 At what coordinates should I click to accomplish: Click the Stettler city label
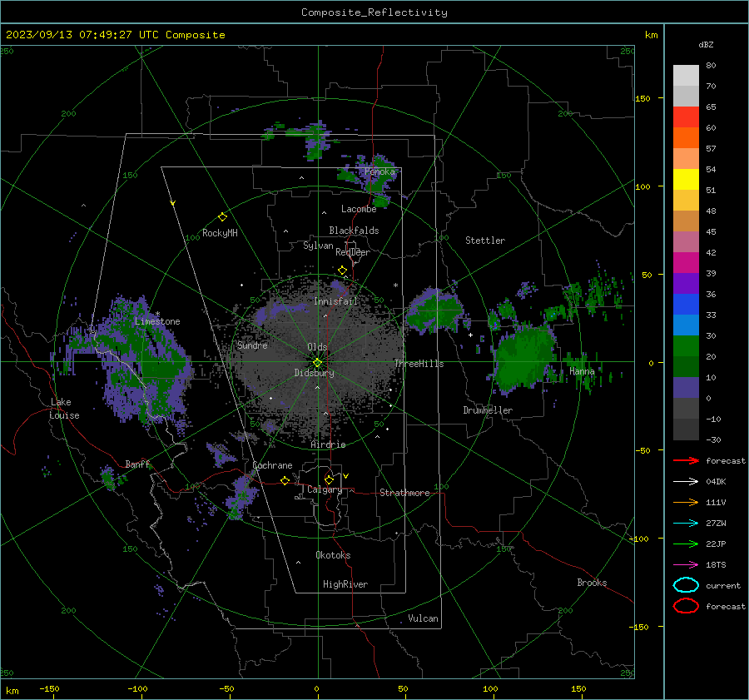[x=485, y=241]
